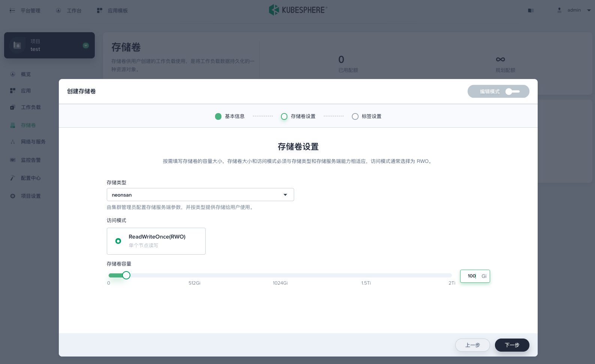Screen dimensions: 595x364
Task: Open the 存储类型 neonsan dropdown
Action: [x=200, y=195]
